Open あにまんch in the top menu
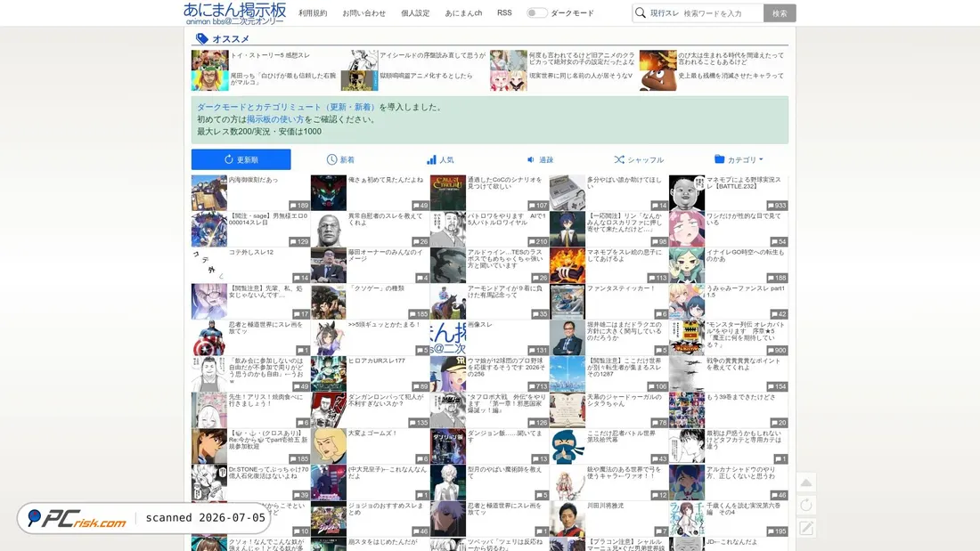Image resolution: width=980 pixels, height=551 pixels. coord(463,13)
